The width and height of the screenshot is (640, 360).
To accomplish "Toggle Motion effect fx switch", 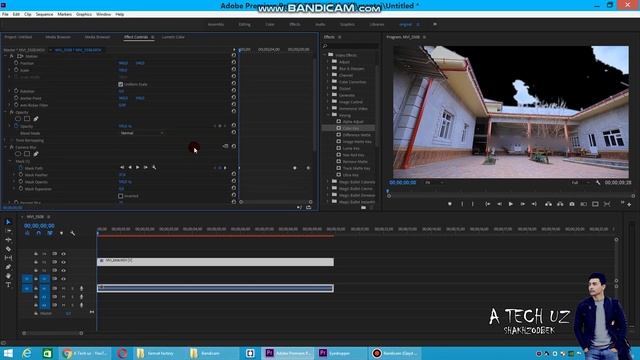I will pos(12,56).
